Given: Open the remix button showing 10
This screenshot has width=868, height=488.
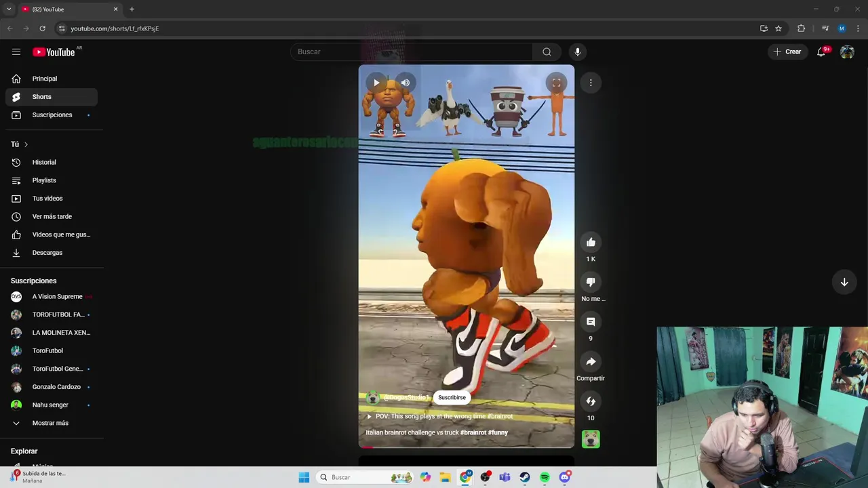Looking at the screenshot, I should point(591,401).
